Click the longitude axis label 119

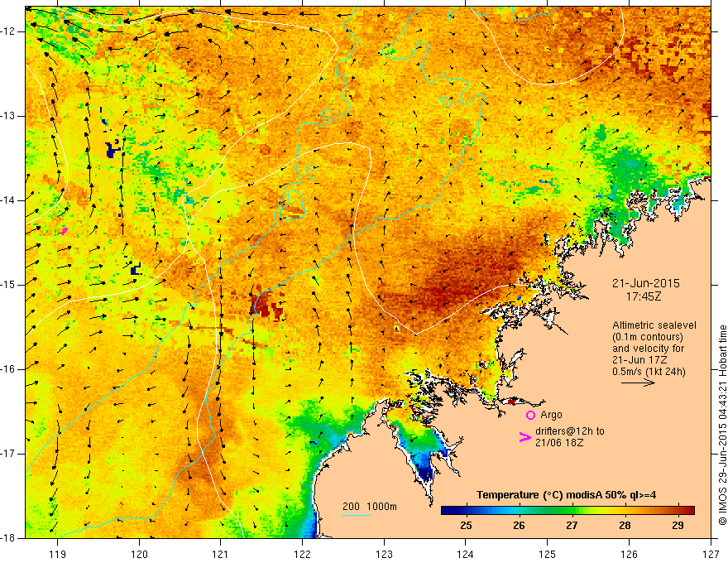(58, 554)
